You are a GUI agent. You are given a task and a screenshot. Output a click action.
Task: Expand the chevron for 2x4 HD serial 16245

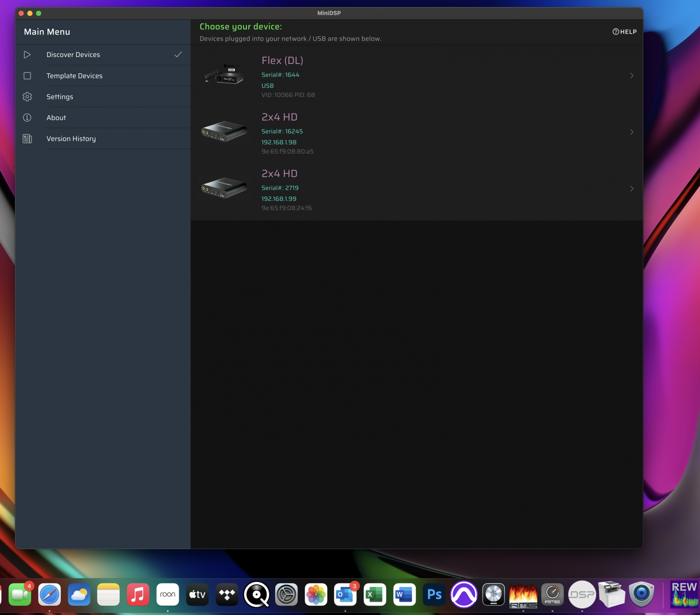point(631,132)
